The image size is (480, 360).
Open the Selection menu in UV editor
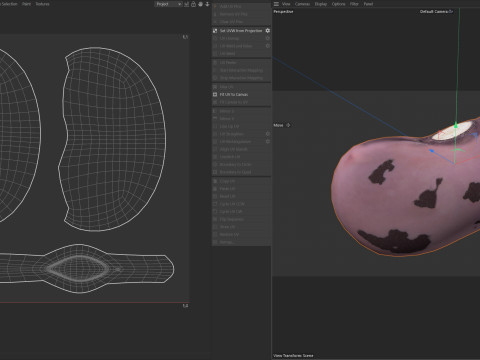[9, 4]
